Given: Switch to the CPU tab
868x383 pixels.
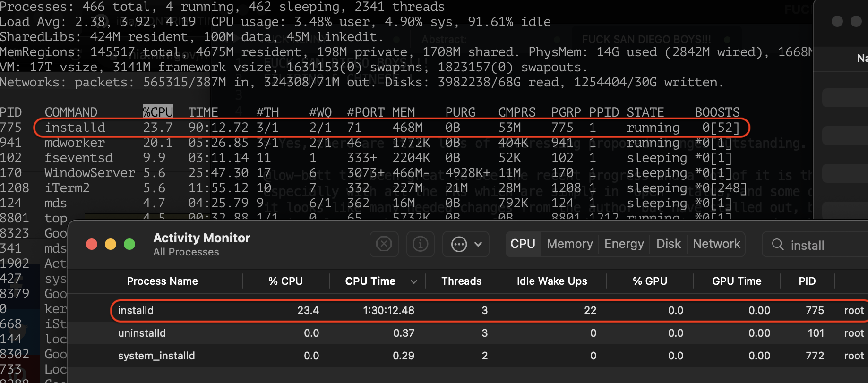Looking at the screenshot, I should point(523,244).
